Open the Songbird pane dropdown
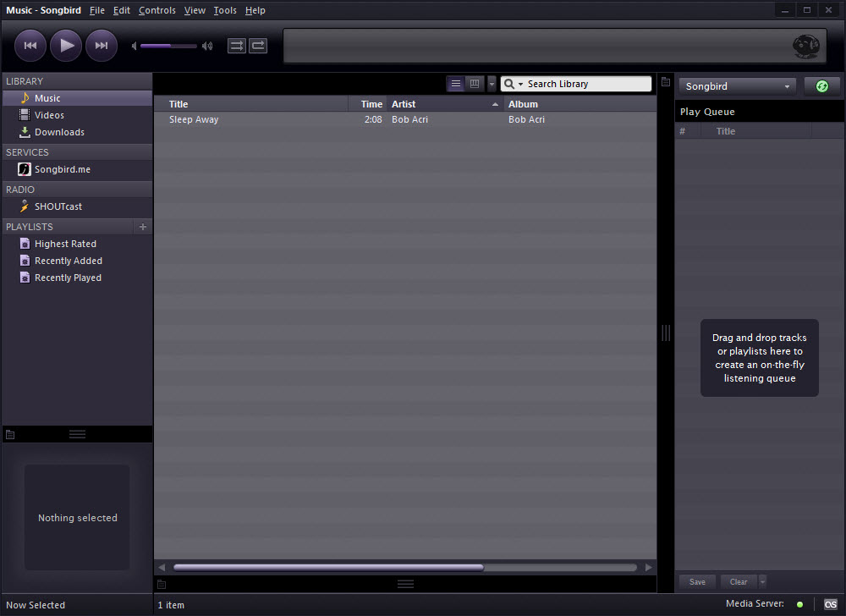This screenshot has height=616, width=846. click(737, 86)
